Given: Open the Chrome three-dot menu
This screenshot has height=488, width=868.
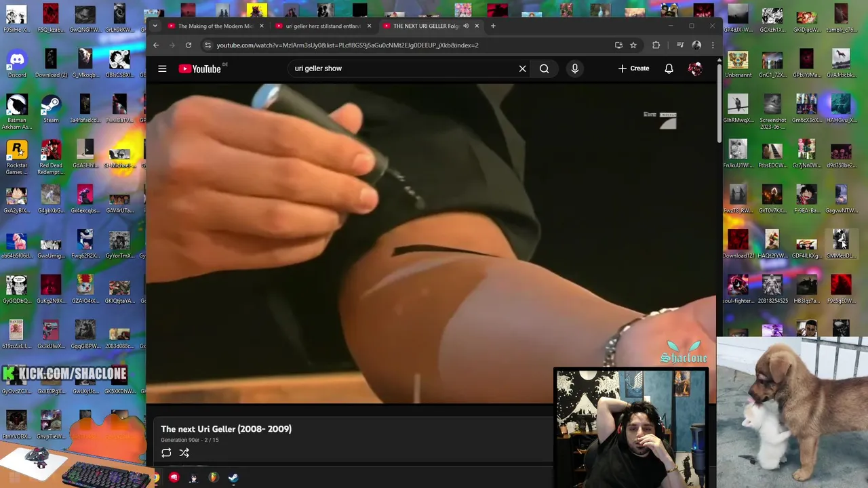Looking at the screenshot, I should point(713,45).
